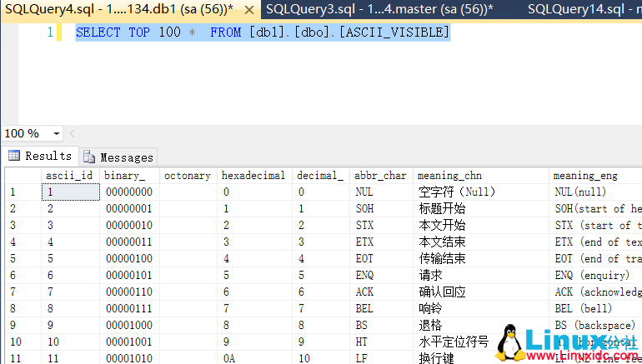The width and height of the screenshot is (642, 364).
Task: Click the octonary column header
Action: (x=188, y=176)
